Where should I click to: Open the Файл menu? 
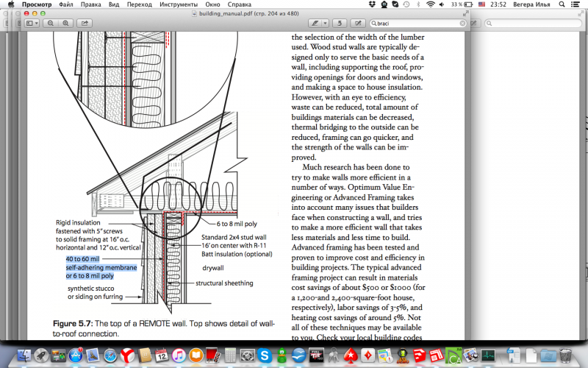tap(65, 4)
